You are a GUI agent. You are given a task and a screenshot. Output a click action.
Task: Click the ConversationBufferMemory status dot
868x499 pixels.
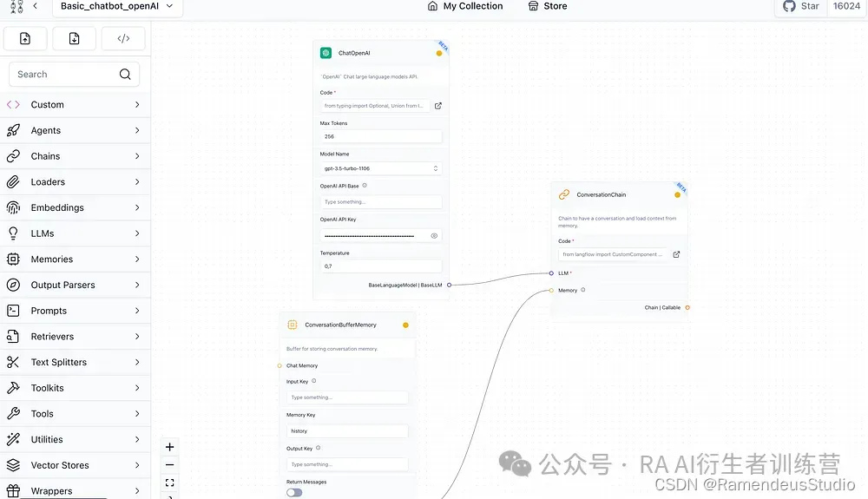click(405, 325)
